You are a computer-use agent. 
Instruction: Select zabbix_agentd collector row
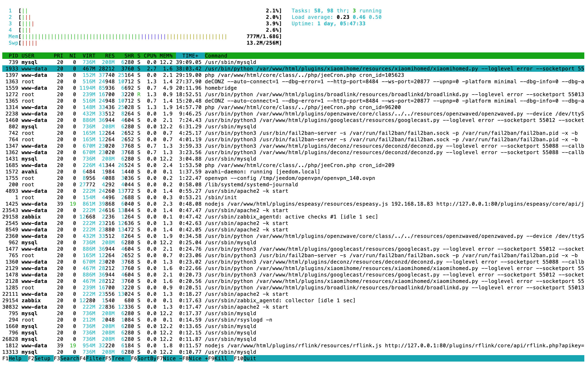point(293,301)
